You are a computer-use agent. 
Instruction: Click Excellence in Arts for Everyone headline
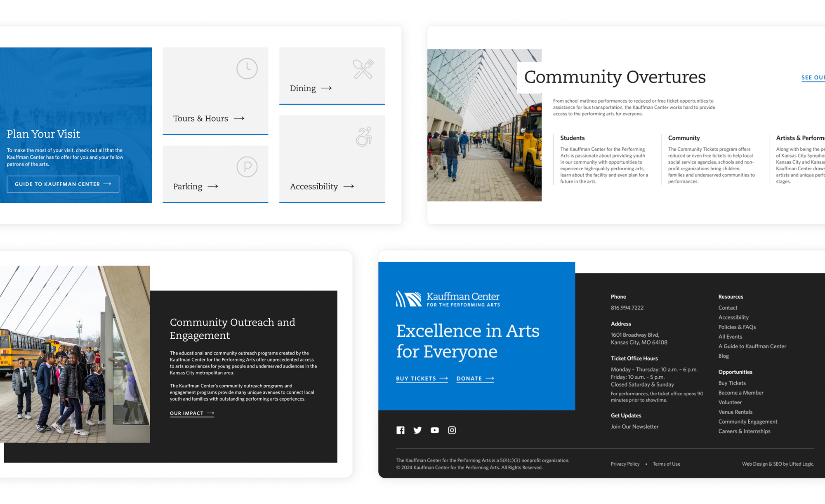pos(468,341)
